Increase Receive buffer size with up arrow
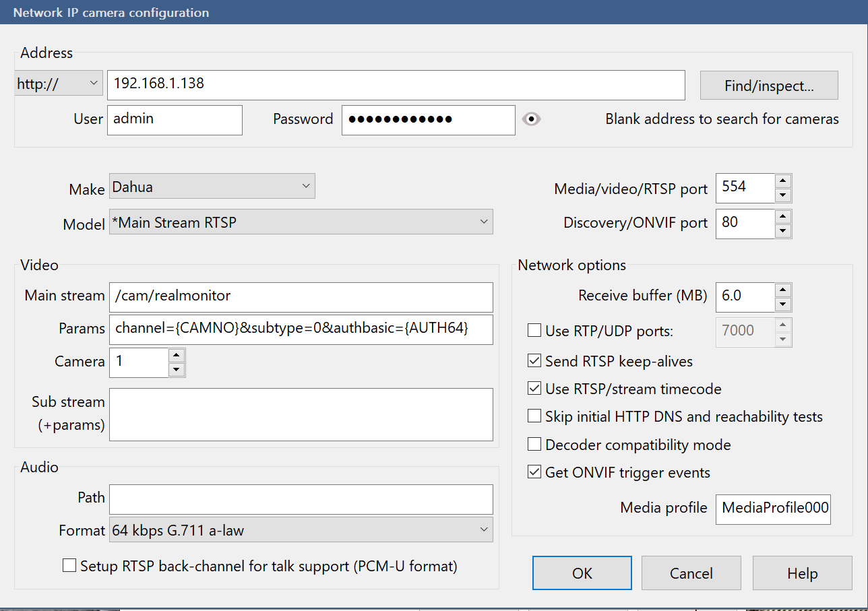Screen dimensions: 868x611 coord(782,289)
